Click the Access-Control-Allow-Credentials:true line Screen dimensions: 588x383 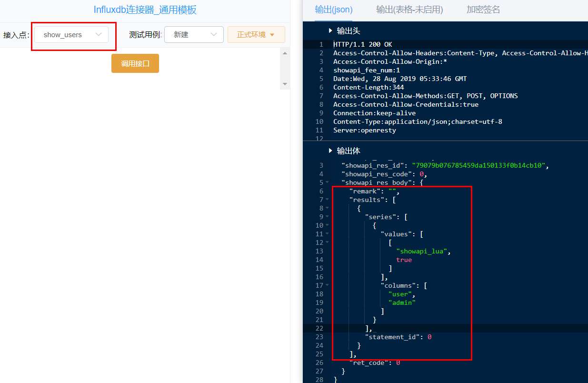tap(406, 104)
